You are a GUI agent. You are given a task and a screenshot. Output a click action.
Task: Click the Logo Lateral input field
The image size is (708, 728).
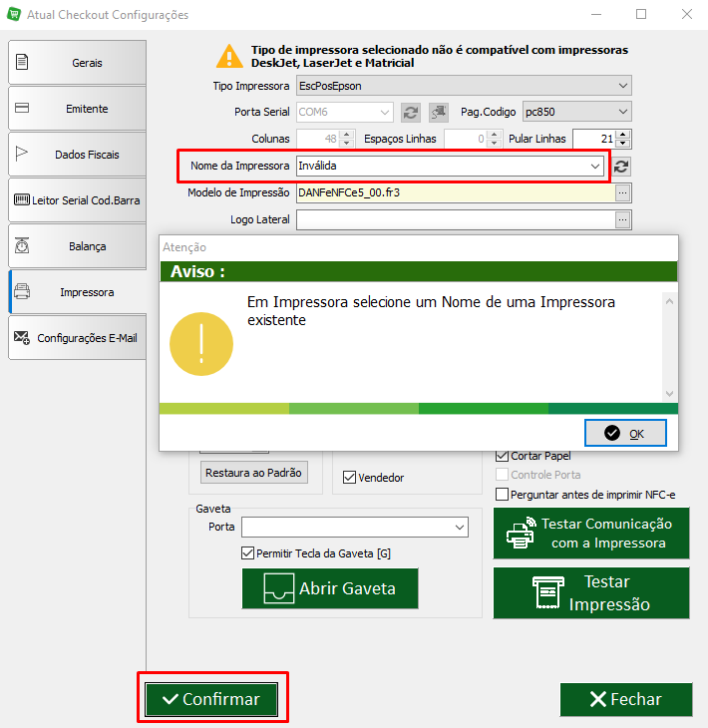[x=456, y=219]
